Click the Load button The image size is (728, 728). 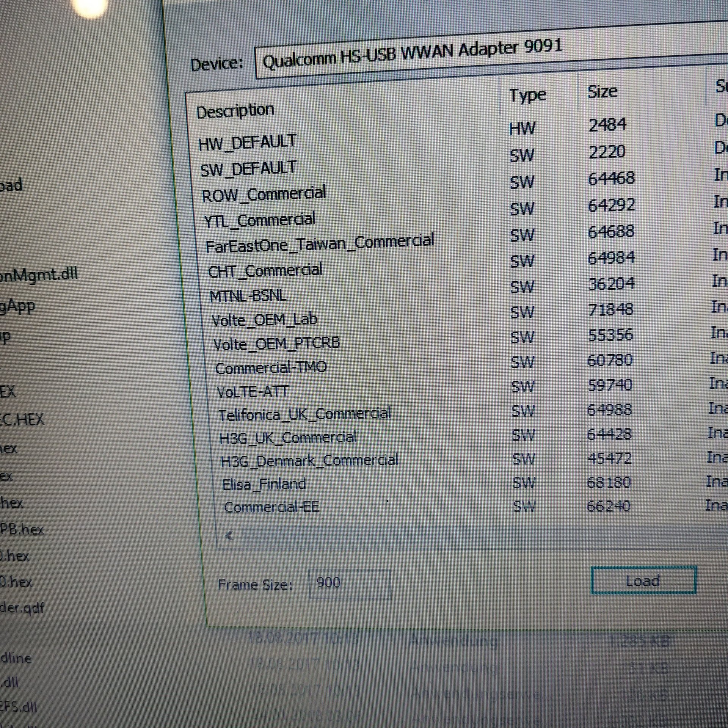point(643,581)
